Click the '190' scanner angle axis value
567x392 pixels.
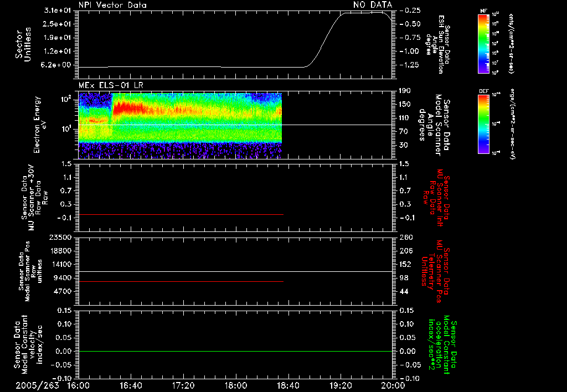coord(404,91)
